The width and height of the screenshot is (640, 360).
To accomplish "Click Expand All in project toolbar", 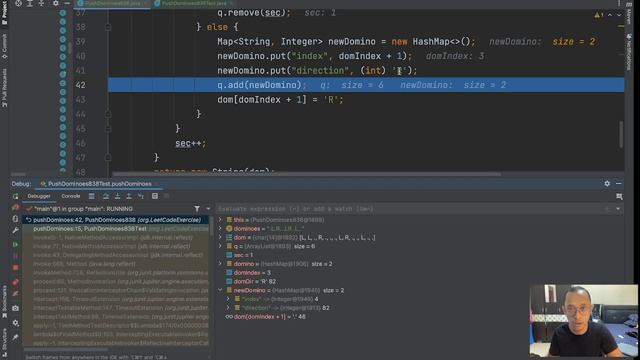I will [x=30, y=3].
